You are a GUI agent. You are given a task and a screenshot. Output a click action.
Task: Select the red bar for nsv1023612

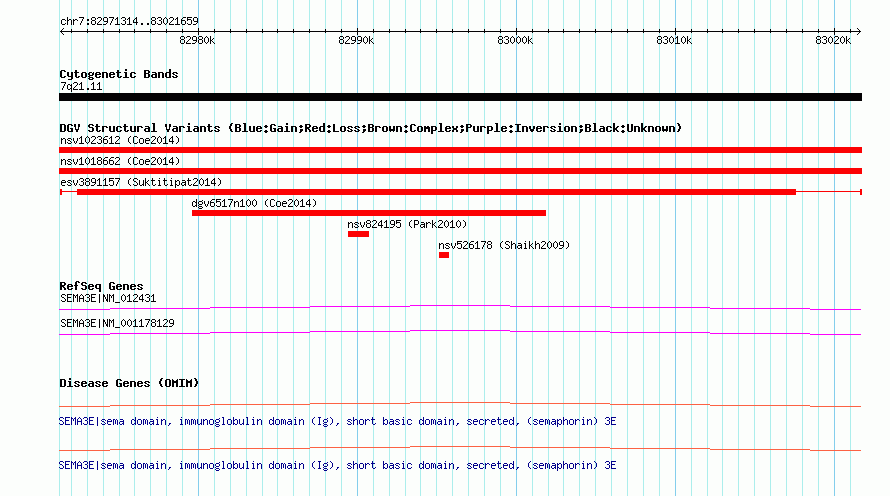[x=460, y=150]
